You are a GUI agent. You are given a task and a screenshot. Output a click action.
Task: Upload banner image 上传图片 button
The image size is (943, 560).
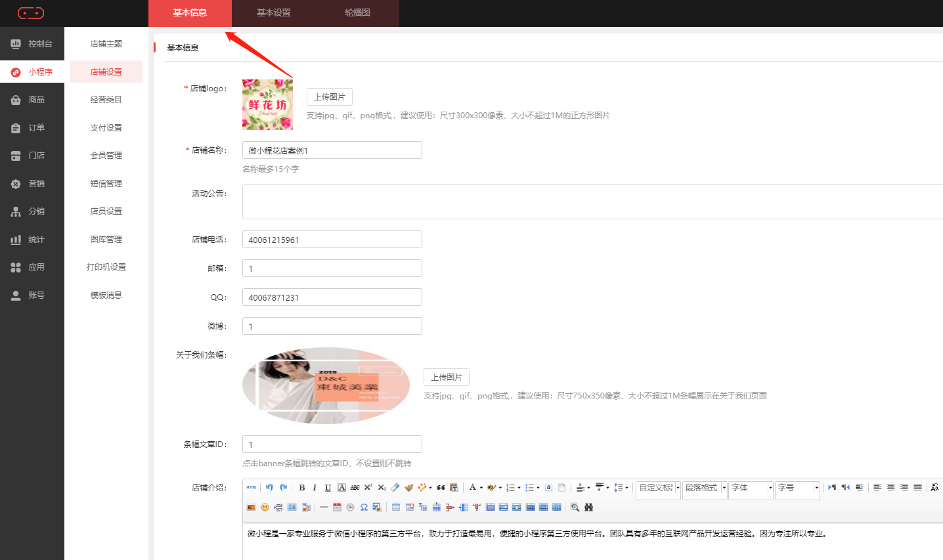pos(447,377)
